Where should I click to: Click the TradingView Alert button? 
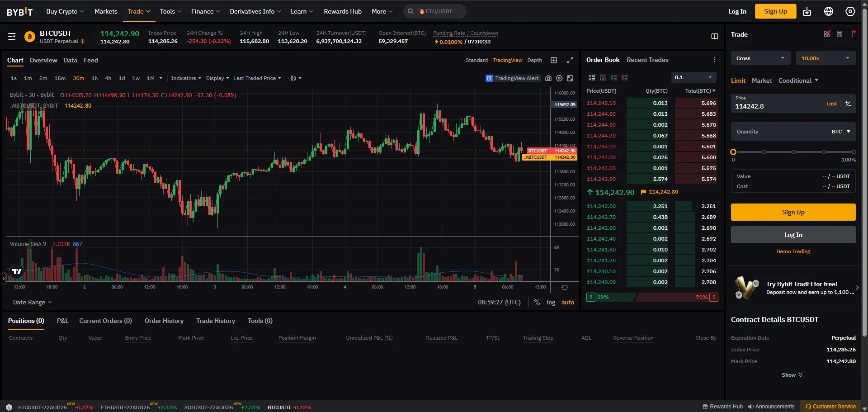pos(512,78)
